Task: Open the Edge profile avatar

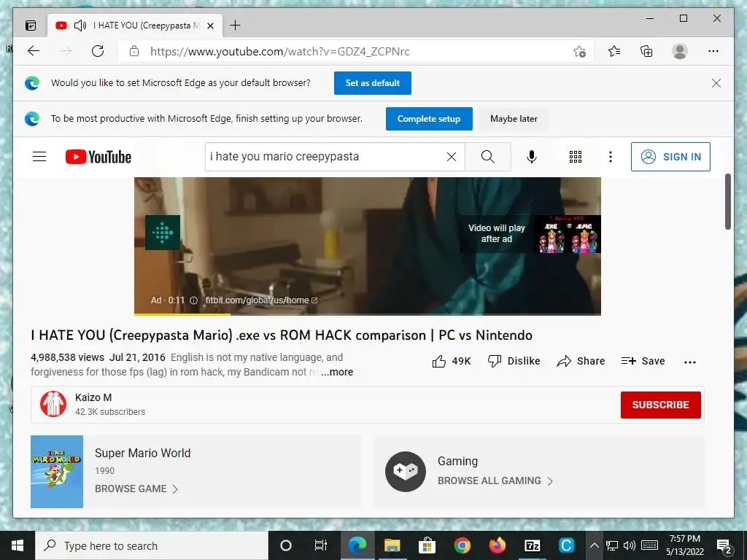Action: pos(680,51)
